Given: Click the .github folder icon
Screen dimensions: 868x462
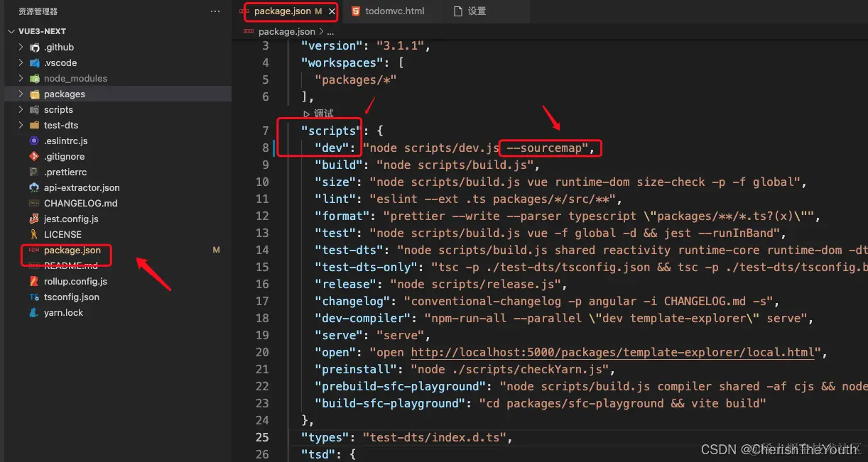Looking at the screenshot, I should click(x=34, y=48).
